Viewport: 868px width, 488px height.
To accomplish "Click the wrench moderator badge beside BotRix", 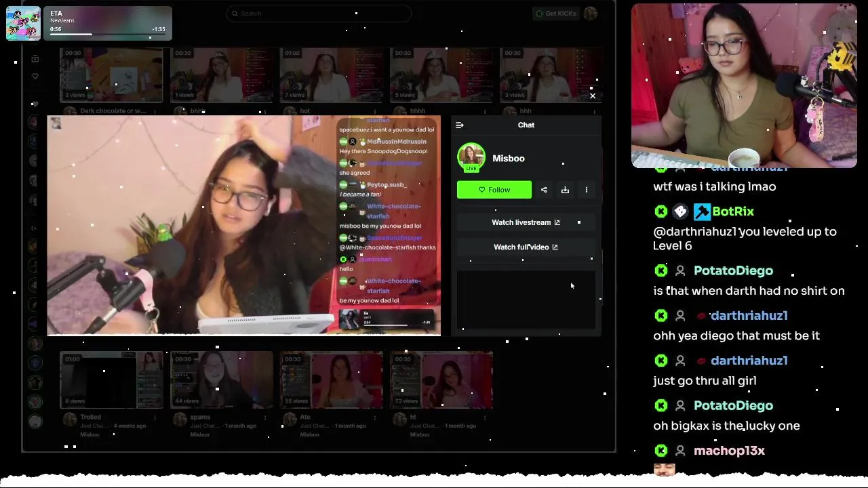I will tap(701, 211).
